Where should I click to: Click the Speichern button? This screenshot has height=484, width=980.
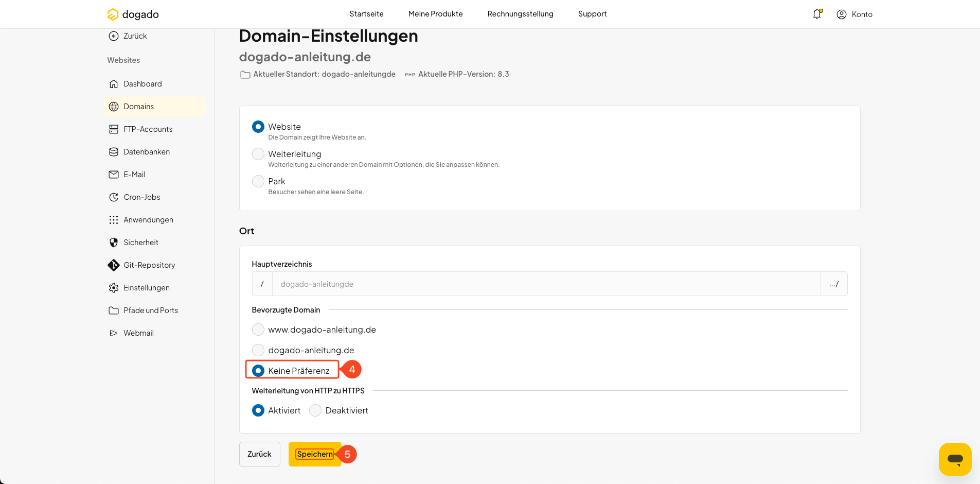coord(315,454)
